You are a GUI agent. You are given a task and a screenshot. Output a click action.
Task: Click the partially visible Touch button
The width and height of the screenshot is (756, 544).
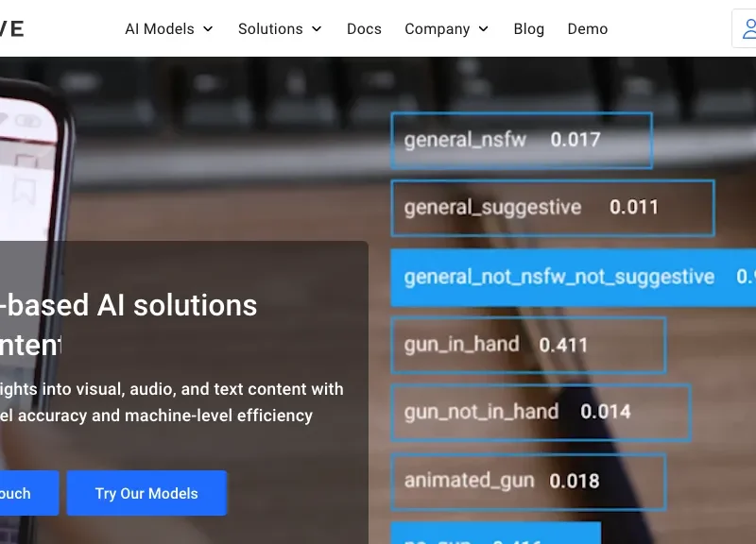pos(29,493)
